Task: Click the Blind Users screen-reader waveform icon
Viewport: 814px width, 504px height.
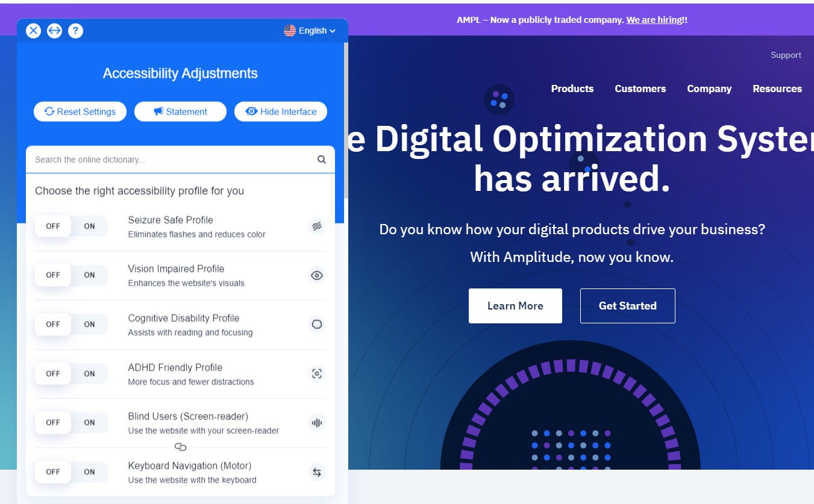Action: 316,423
